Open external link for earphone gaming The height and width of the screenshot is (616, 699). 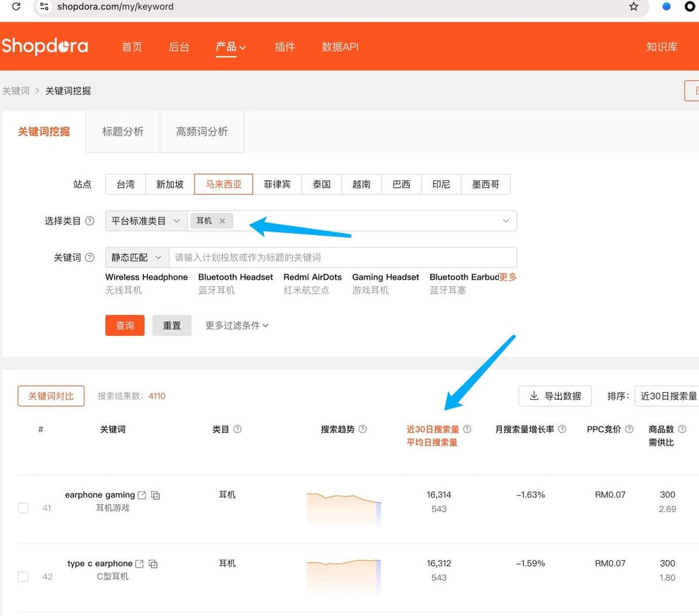pos(141,495)
